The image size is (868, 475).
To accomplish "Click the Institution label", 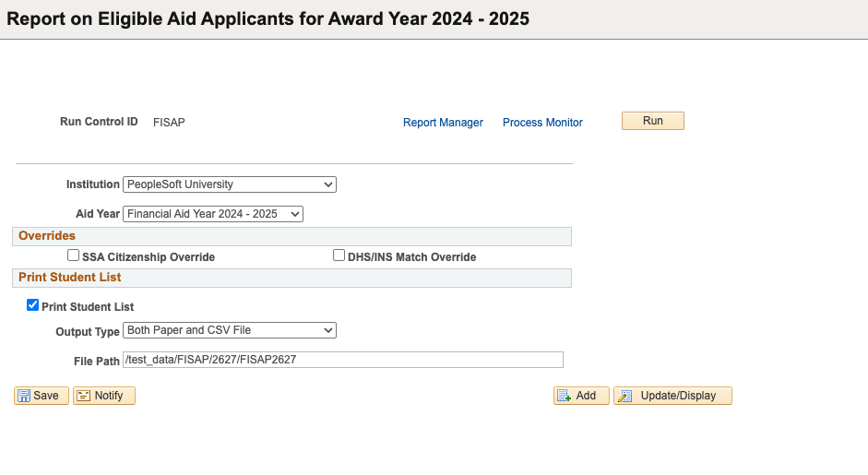I will pyautogui.click(x=93, y=184).
